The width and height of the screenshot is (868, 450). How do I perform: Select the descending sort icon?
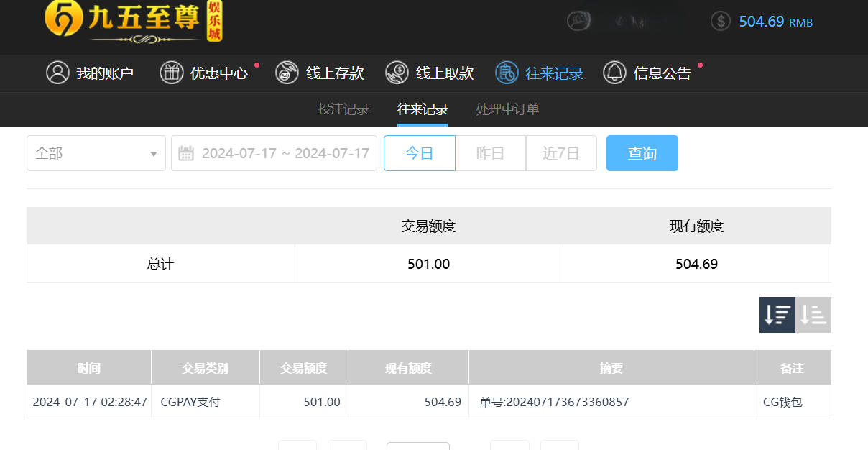(777, 314)
